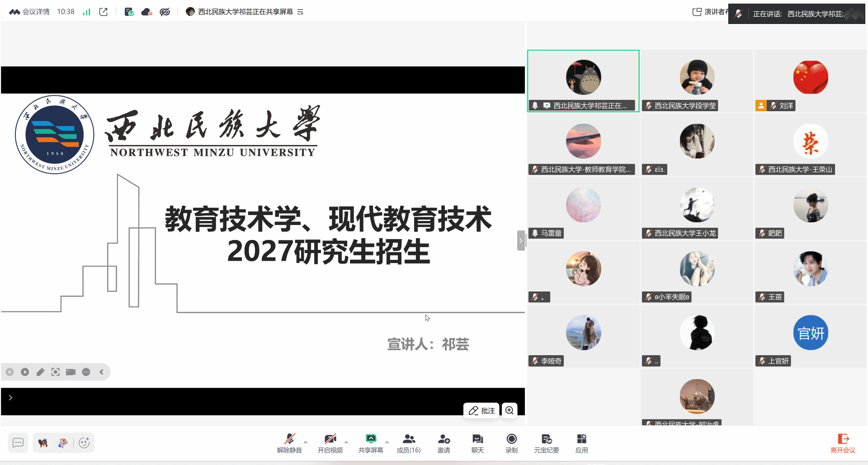
Task: Unmute microphone with 解除静音
Action: pos(289,443)
